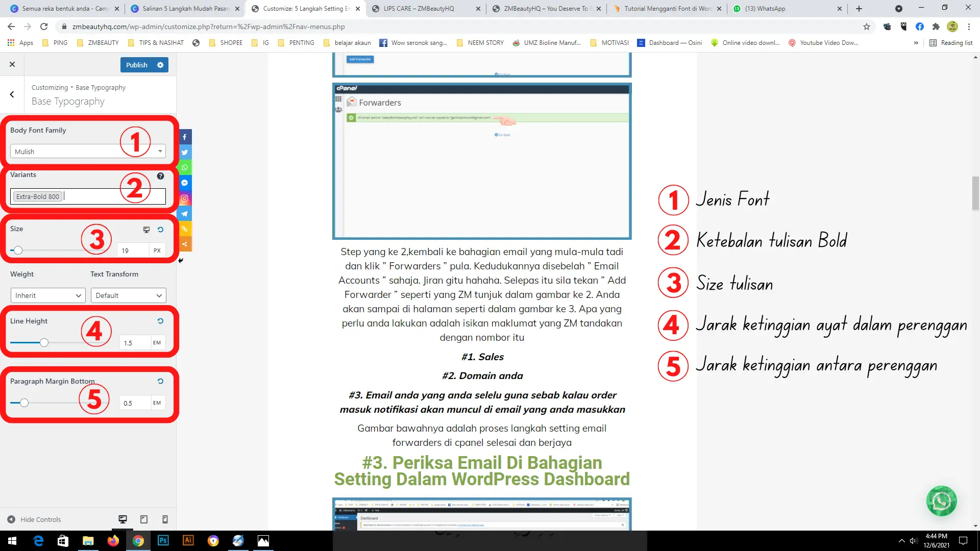
Task: Expand hidden bookmarks overflow chevron
Action: tap(916, 43)
